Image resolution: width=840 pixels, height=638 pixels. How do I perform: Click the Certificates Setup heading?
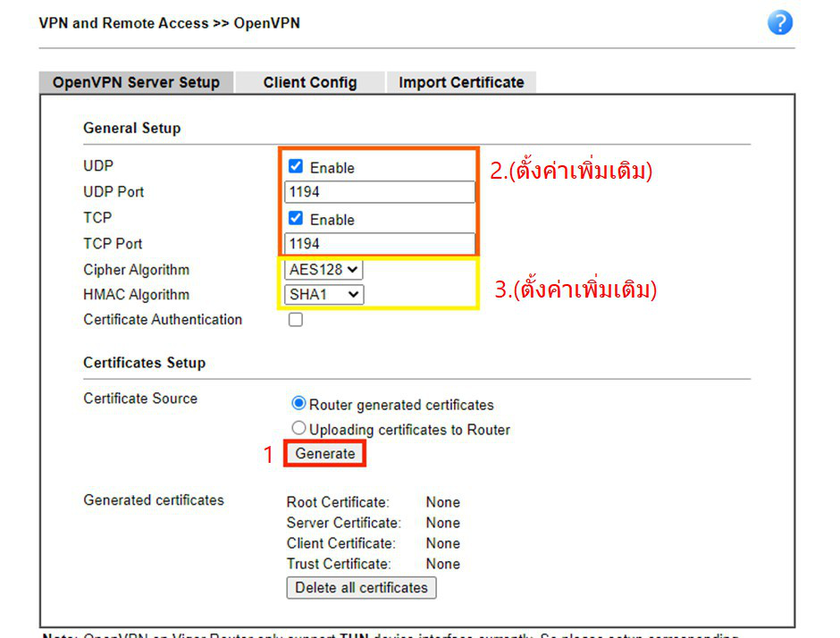144,363
